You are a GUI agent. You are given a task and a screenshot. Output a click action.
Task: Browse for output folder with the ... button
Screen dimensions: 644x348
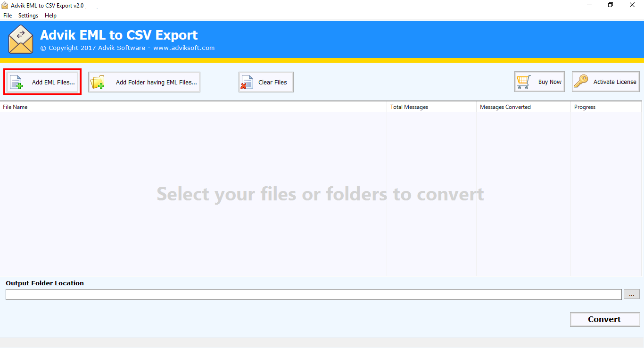(x=632, y=294)
